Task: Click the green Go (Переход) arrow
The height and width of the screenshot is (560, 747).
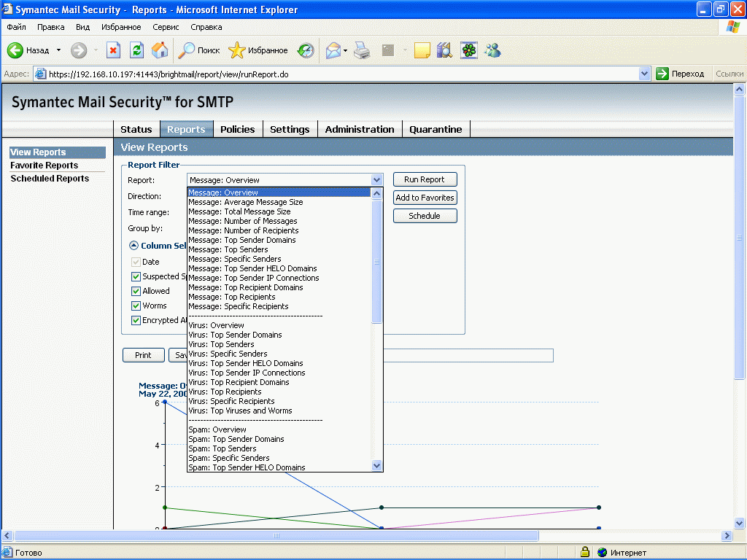Action: point(662,74)
